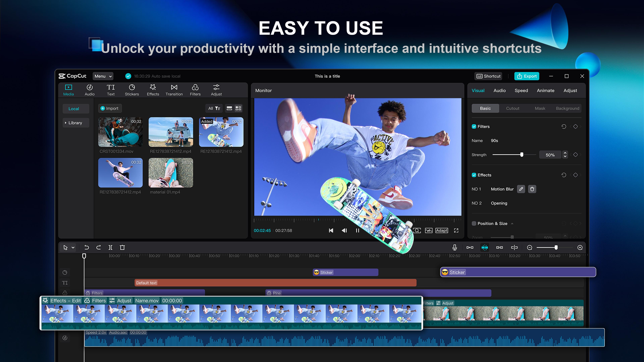
Task: Enable the Effects checkbox on right panel
Action: pyautogui.click(x=474, y=175)
